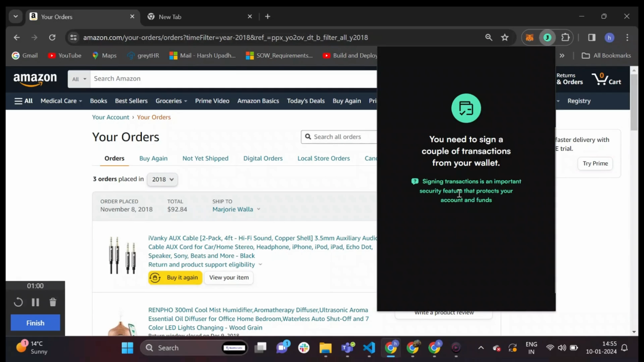
Task: Select the Buy Again orders tab
Action: [153, 158]
